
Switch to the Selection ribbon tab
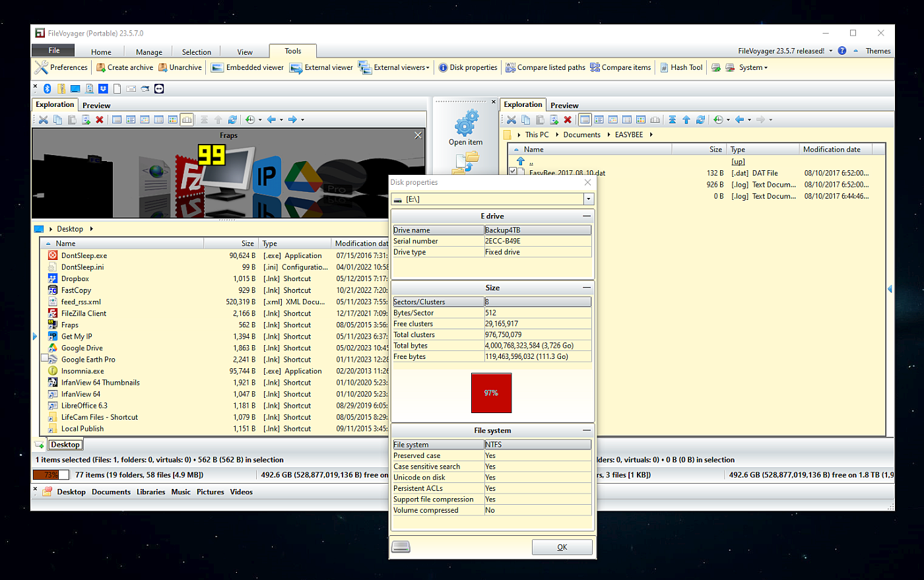(x=197, y=51)
